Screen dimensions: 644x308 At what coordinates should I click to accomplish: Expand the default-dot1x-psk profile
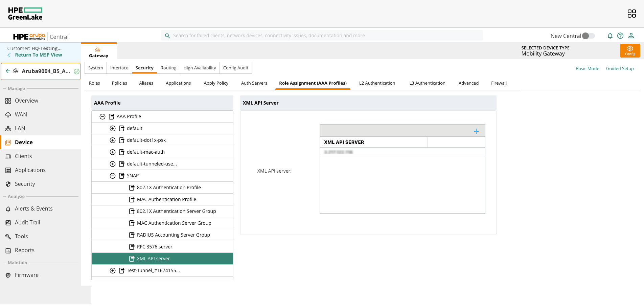113,140
